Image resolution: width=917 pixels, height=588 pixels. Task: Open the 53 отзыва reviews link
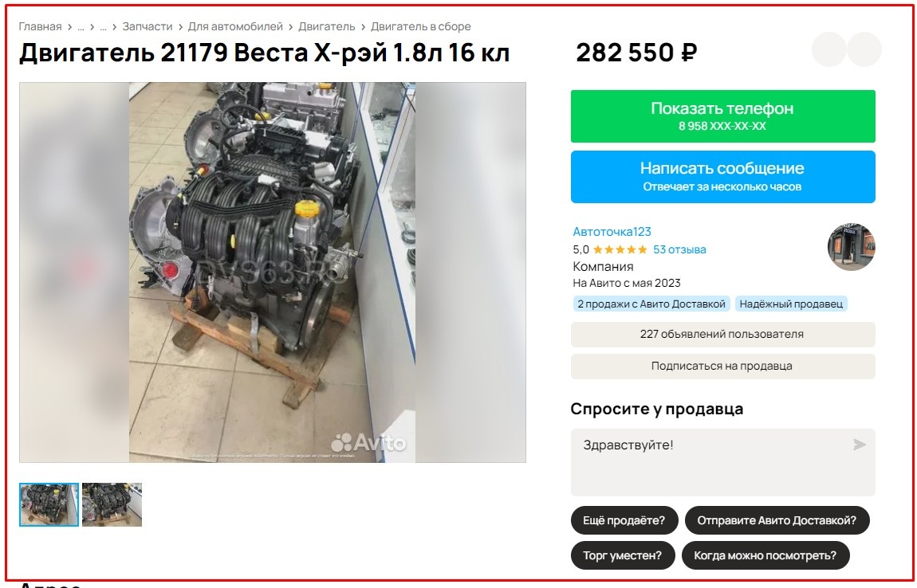click(x=679, y=249)
